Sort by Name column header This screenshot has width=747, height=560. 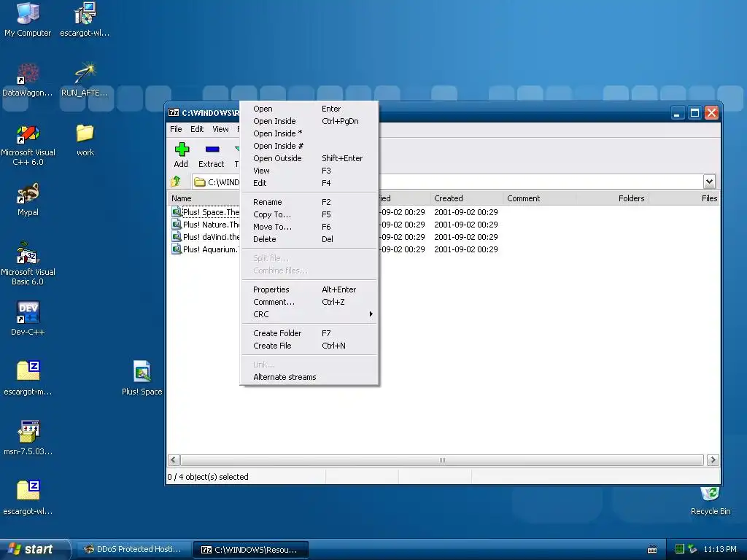point(204,198)
